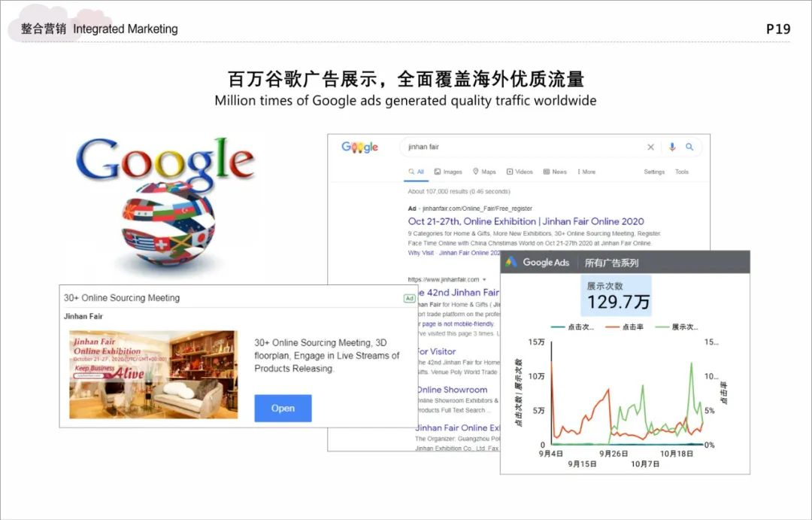
Task: Open the '42nd Jinhan Fair' result
Action: (x=458, y=293)
